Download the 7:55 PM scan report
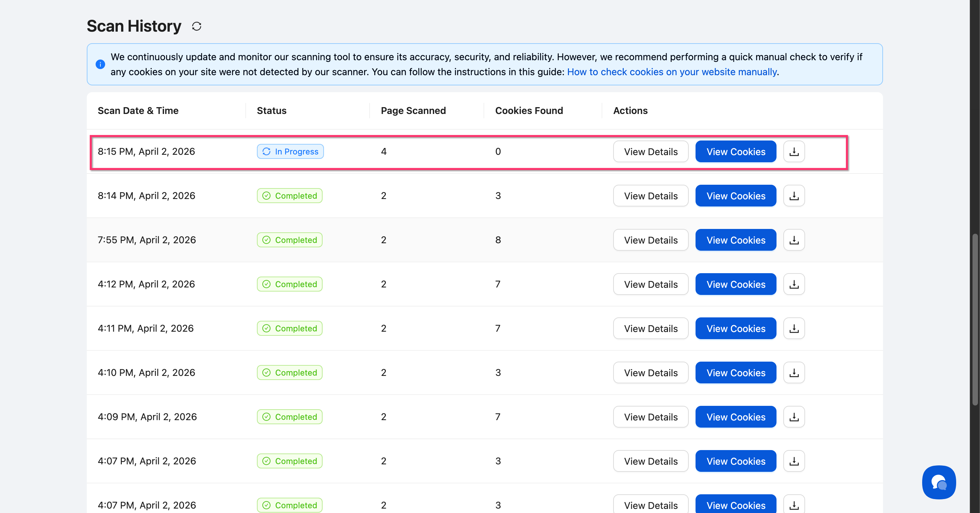Viewport: 980px width, 513px height. pos(794,240)
